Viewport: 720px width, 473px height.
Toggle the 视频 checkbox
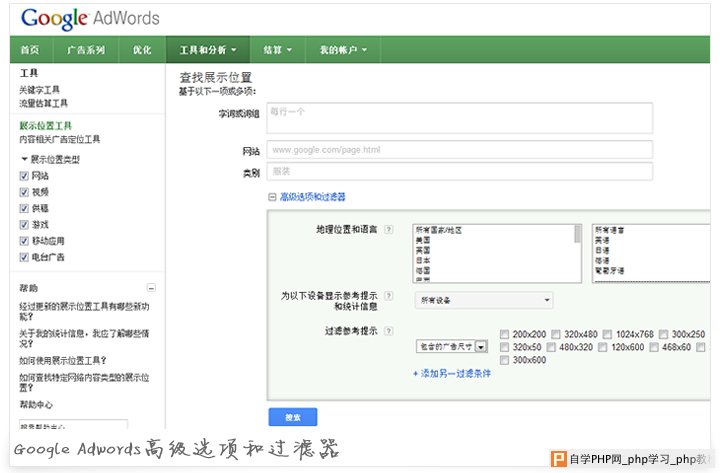tap(24, 192)
